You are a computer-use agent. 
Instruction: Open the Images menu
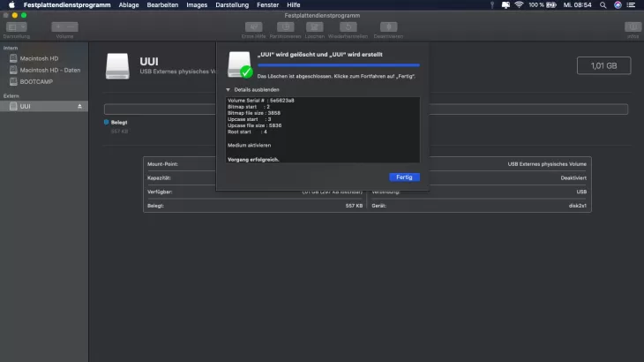pos(197,4)
